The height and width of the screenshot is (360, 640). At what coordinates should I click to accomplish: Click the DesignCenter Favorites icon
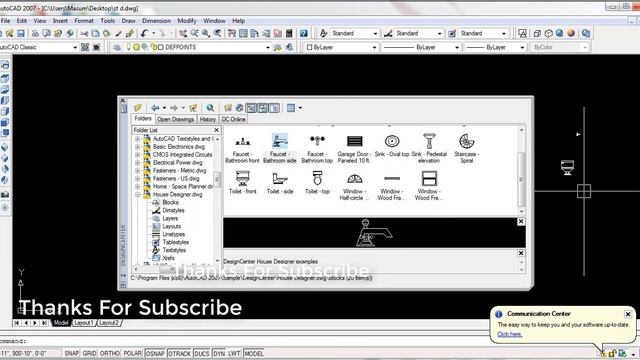pos(228,108)
